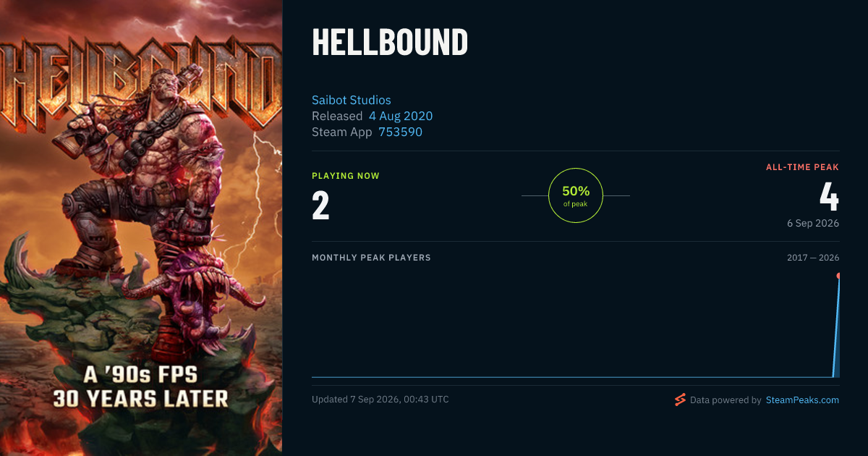
Task: Click the 2017 — 2026 range label
Action: tap(813, 258)
